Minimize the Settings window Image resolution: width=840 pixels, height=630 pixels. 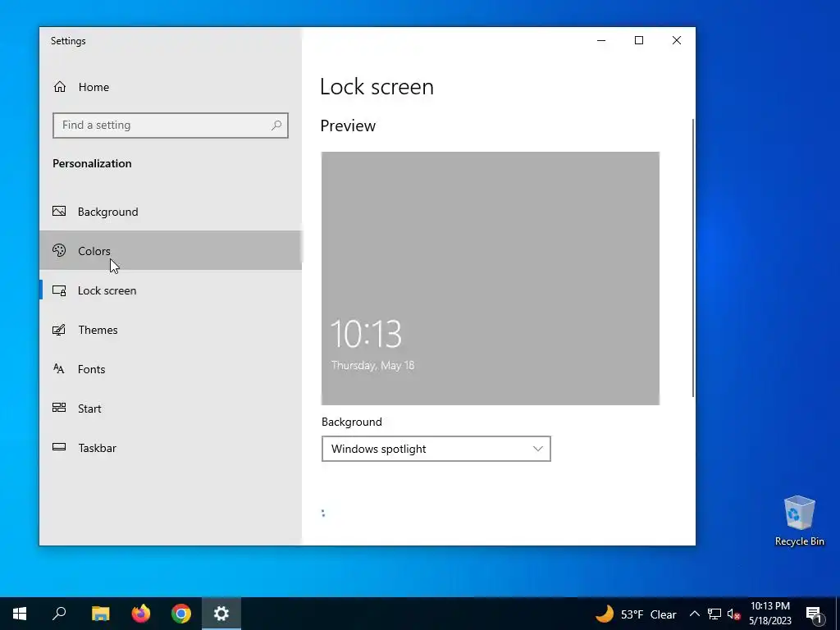pyautogui.click(x=601, y=40)
